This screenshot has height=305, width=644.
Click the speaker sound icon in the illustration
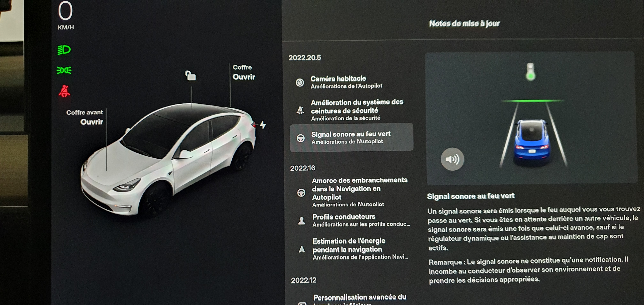click(x=452, y=159)
